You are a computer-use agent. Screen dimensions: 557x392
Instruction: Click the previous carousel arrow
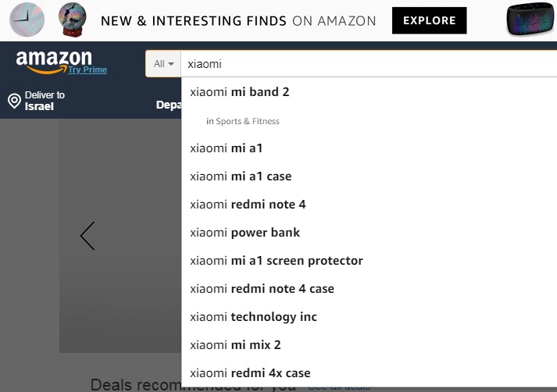click(x=87, y=235)
